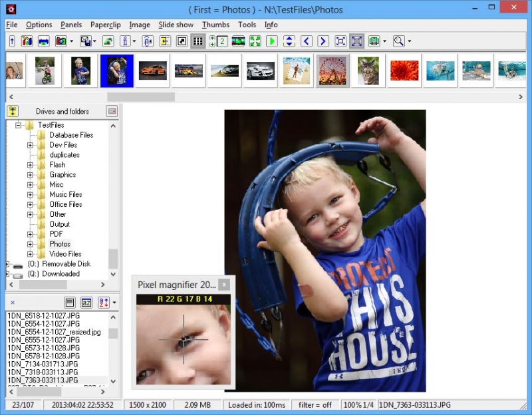Select the red flower thumbnail
Screen dimensions: 532x415
click(x=404, y=70)
